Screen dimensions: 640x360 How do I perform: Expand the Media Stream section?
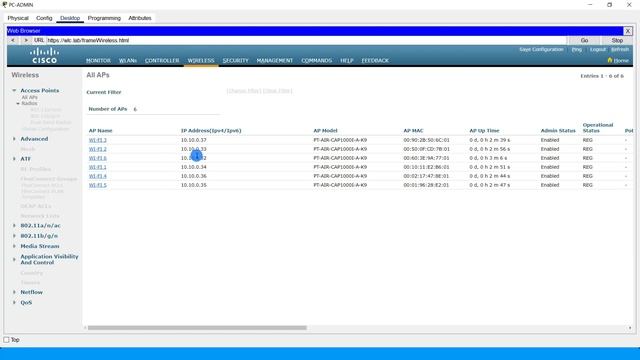(x=14, y=246)
